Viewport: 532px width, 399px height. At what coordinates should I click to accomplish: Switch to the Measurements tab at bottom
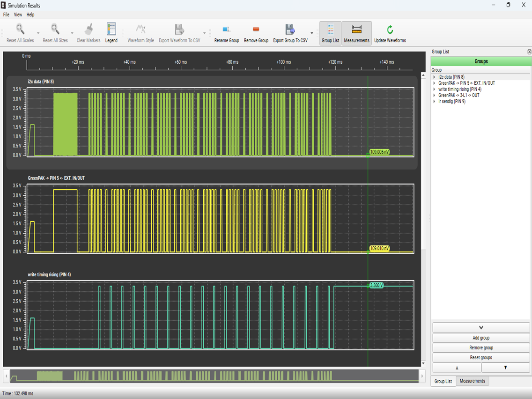coord(472,381)
